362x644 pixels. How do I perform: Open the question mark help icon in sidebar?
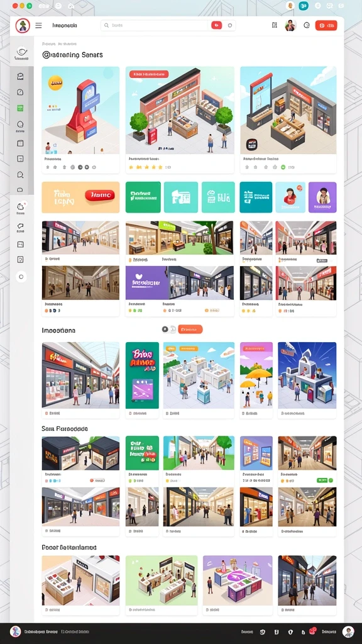tap(20, 260)
